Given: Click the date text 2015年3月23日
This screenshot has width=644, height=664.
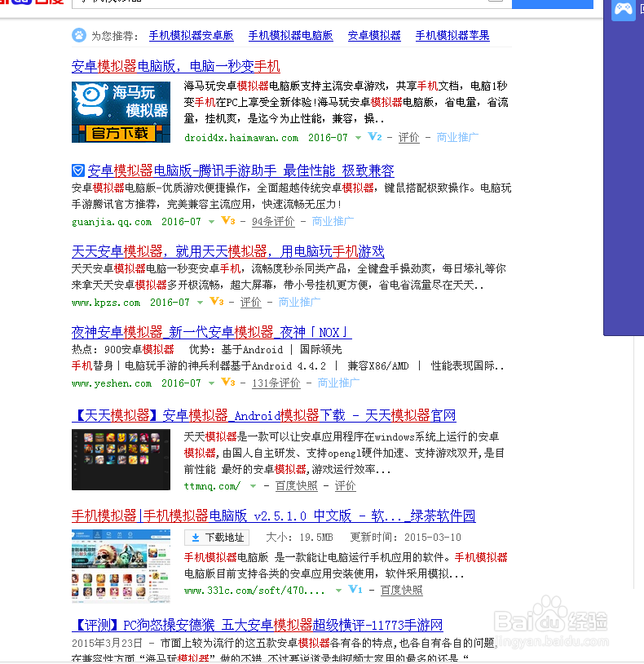Looking at the screenshot, I should pos(107,644).
